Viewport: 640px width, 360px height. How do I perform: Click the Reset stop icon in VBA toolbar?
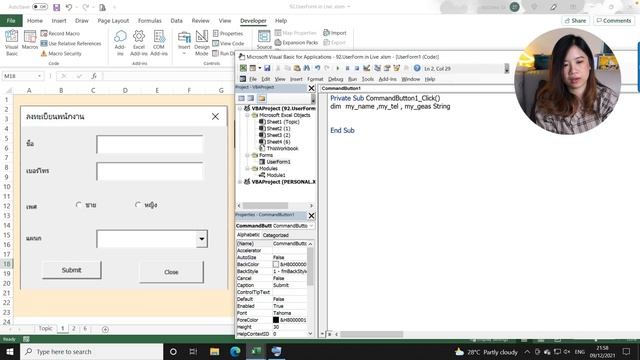point(356,68)
